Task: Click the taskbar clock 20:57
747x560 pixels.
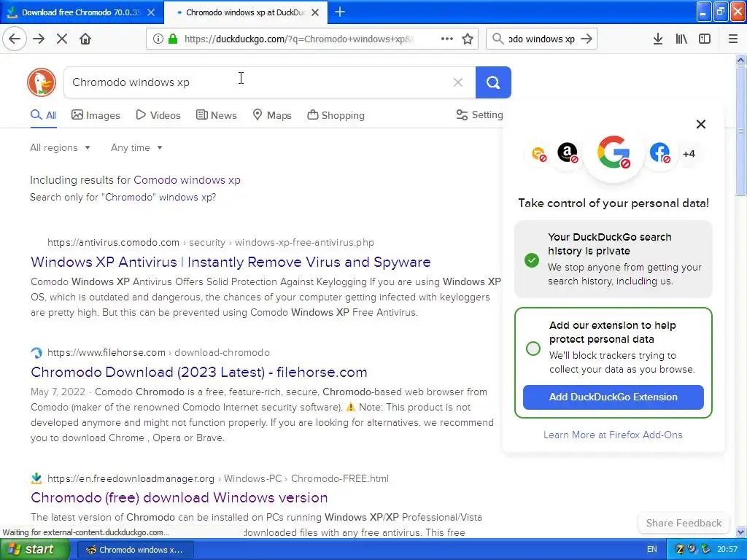Action: point(727,549)
